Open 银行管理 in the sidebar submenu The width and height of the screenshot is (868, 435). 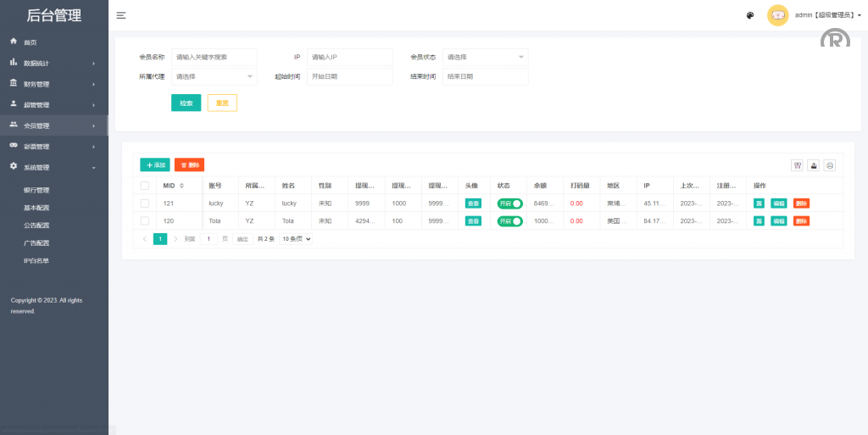tap(36, 190)
